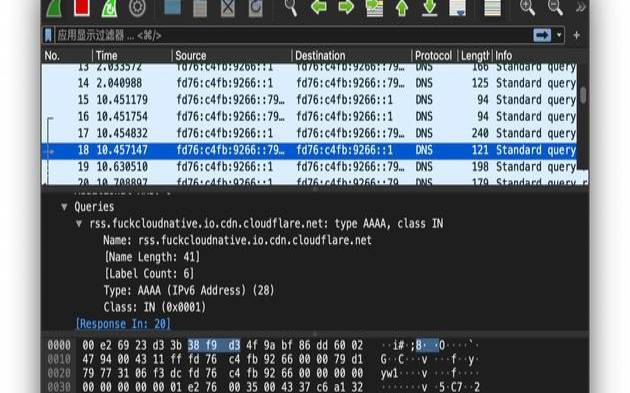Select the Type: AAAA (IPv6 Address) line
This screenshot has height=393, width=630.
click(189, 291)
